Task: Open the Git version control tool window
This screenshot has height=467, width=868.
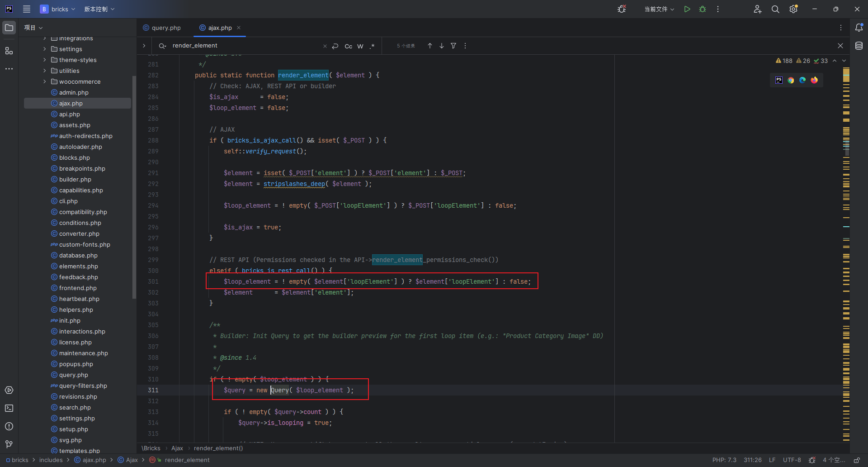Action: coord(9,444)
